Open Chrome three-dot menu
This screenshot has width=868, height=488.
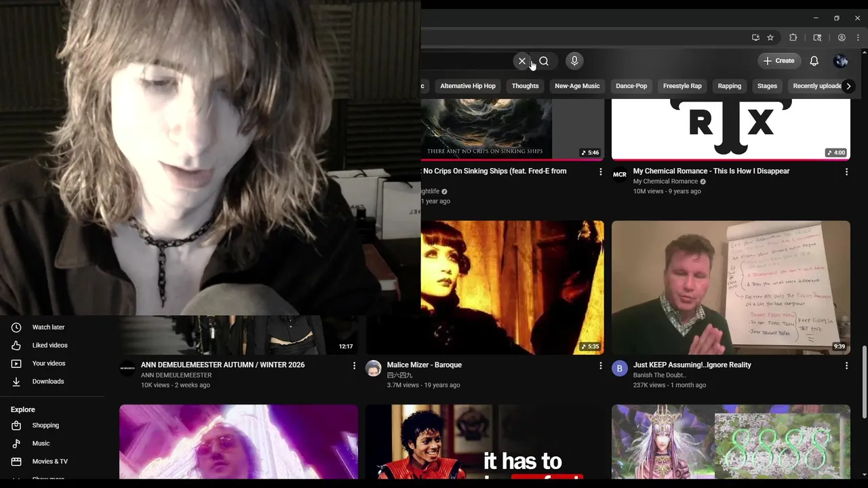tap(858, 37)
